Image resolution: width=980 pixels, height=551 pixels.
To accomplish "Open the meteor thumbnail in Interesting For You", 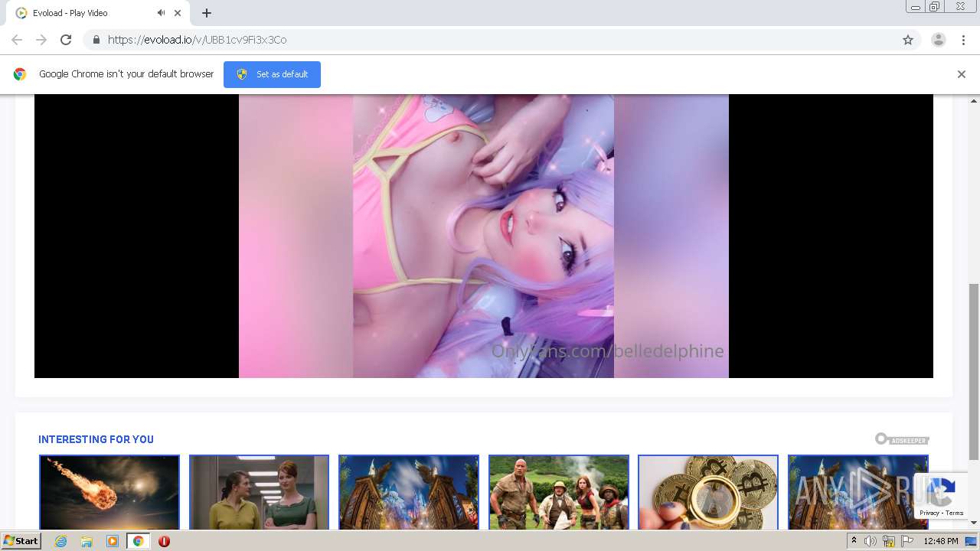I will pos(109,492).
